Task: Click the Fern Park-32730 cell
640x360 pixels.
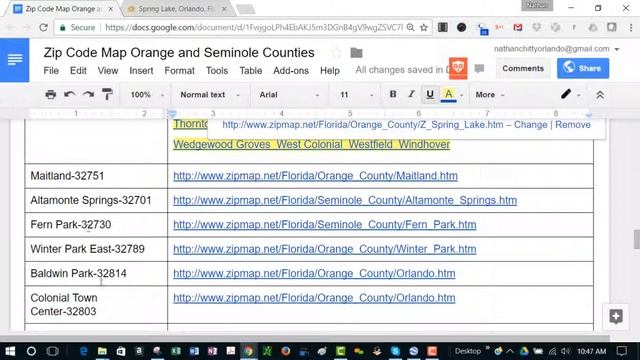Action: (x=96, y=225)
